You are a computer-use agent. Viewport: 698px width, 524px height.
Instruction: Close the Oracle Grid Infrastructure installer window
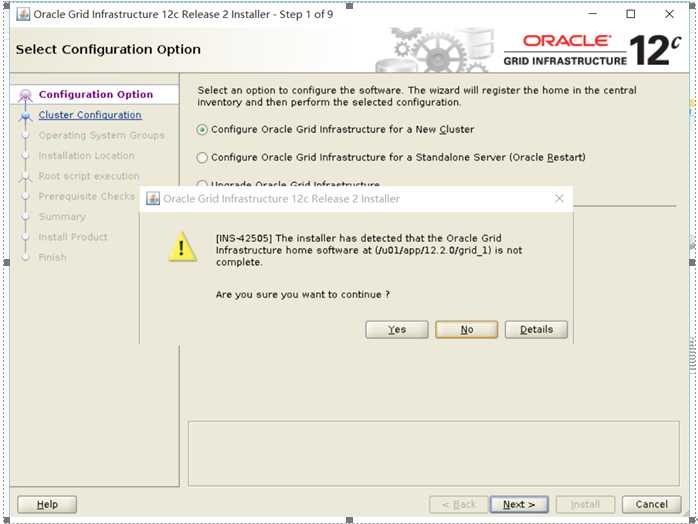tap(669, 14)
